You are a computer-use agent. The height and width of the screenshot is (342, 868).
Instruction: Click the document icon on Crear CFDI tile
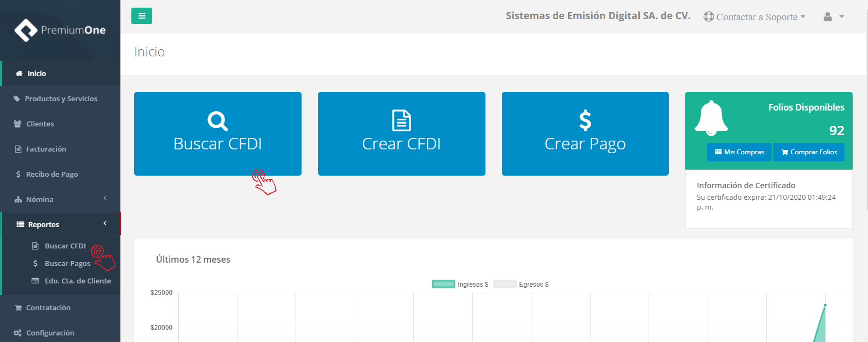pyautogui.click(x=402, y=121)
